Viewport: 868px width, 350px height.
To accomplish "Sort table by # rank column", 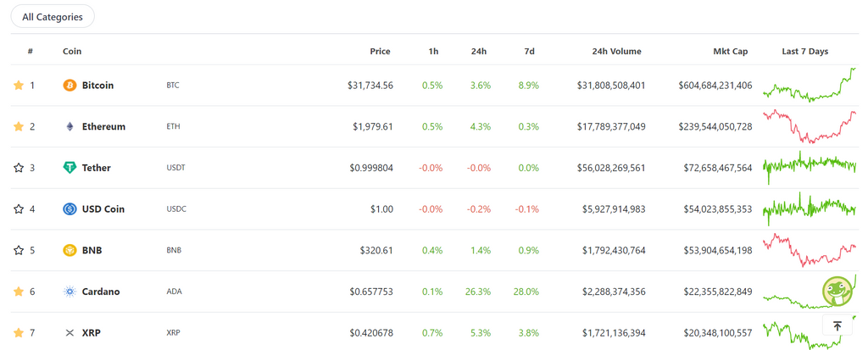I will coord(31,52).
